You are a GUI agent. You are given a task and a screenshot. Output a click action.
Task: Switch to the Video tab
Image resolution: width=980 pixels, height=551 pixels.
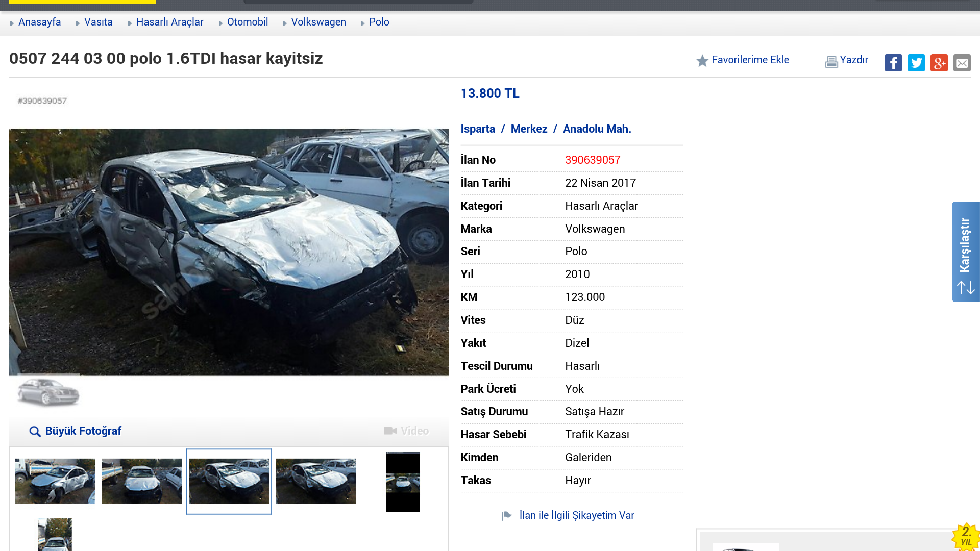pos(406,431)
